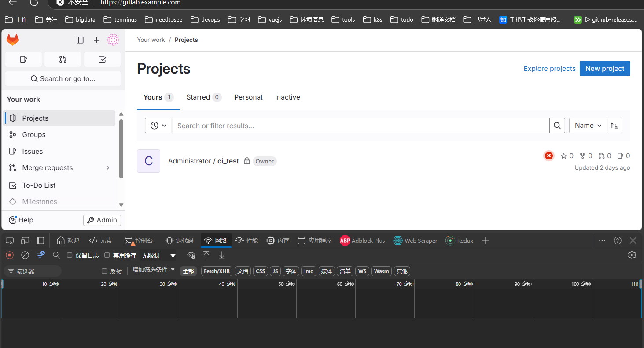This screenshot has width=644, height=348.
Task: Open the Explore projects link
Action: coord(549,68)
